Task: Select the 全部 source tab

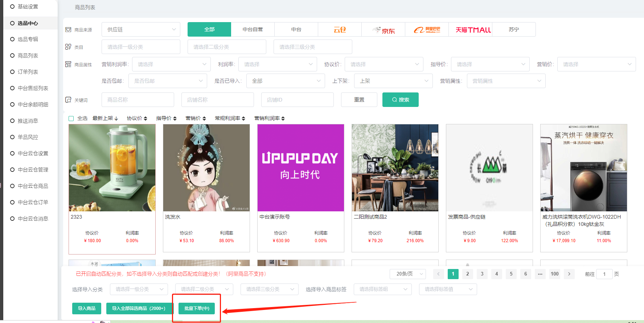Action: pos(209,29)
